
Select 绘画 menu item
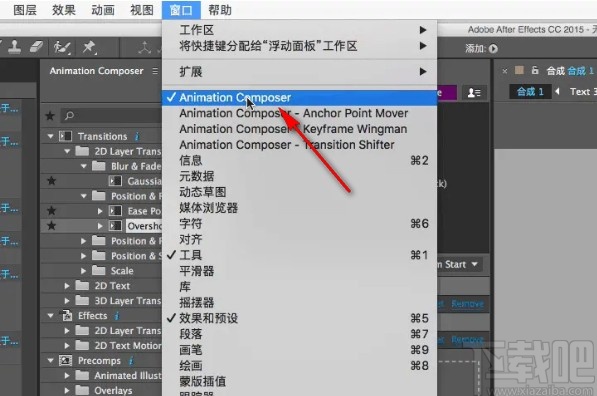300,366
